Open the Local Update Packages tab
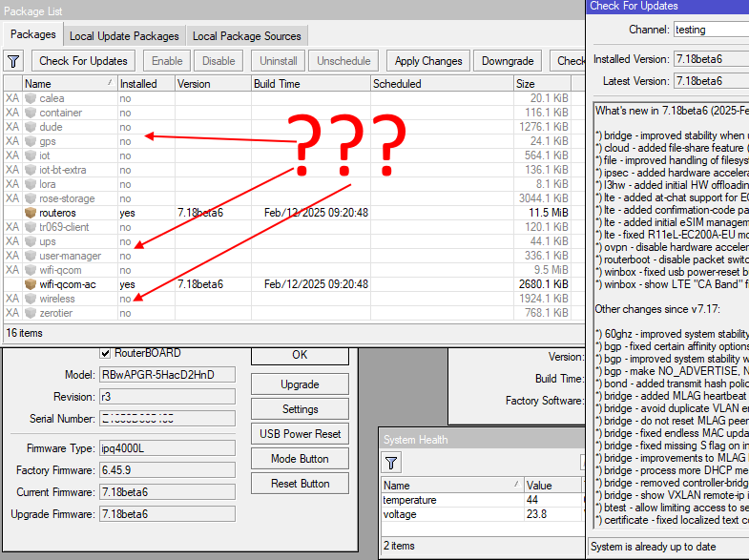This screenshot has height=560, width=749. [124, 36]
